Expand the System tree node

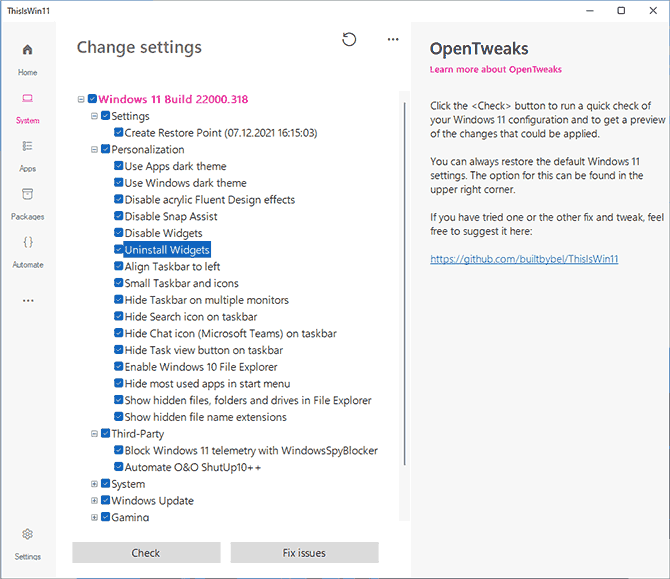94,484
